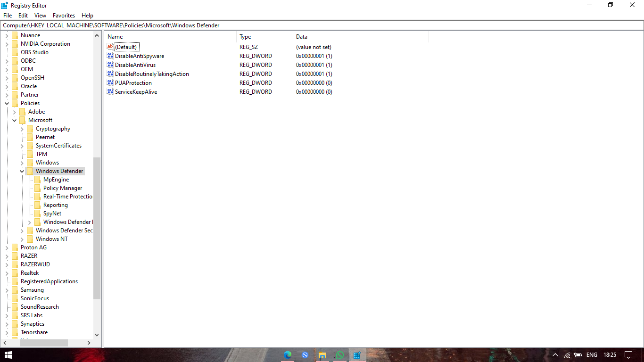Select the Policy Manager key
This screenshot has height=362, width=644.
pyautogui.click(x=63, y=188)
